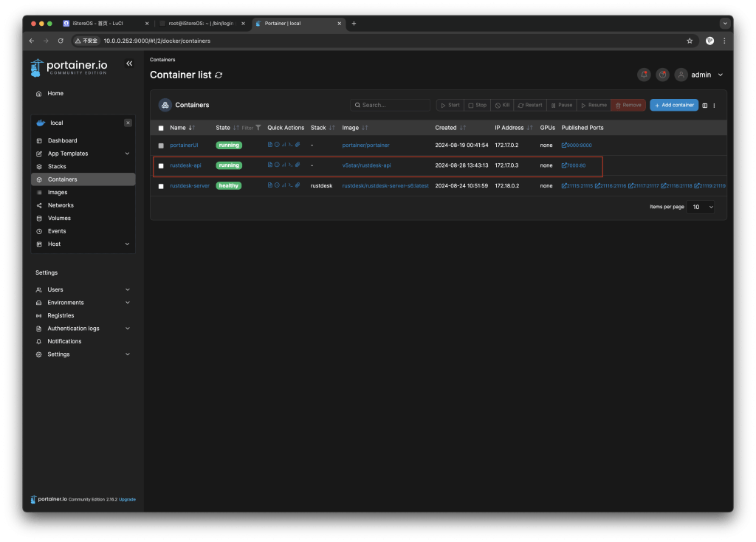
Task: Open the v5star/rustdesk-api image link
Action: coord(366,165)
